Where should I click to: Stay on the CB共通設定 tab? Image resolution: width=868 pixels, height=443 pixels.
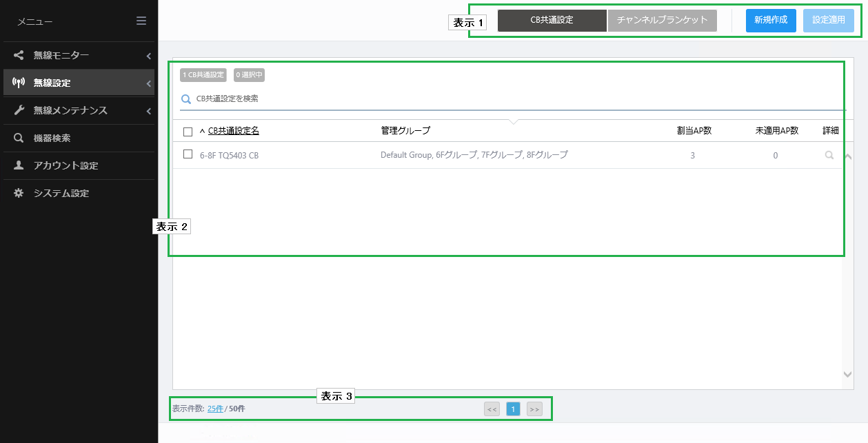pyautogui.click(x=552, y=20)
